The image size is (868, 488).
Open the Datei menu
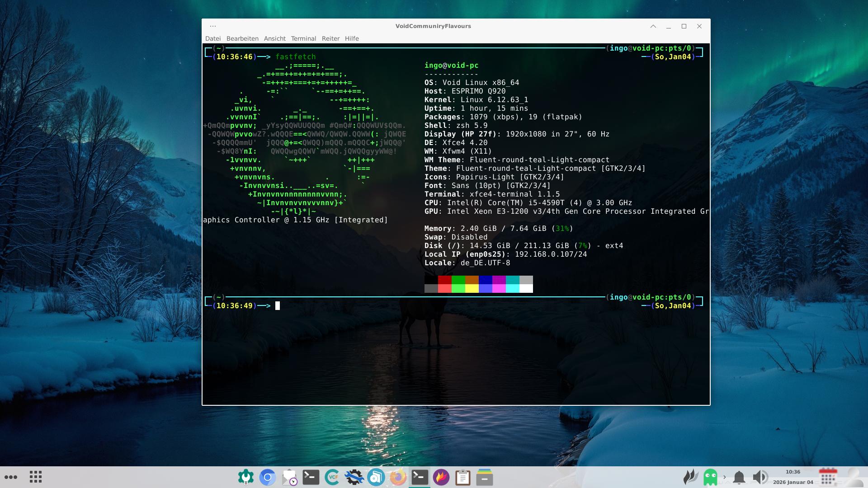[213, 38]
